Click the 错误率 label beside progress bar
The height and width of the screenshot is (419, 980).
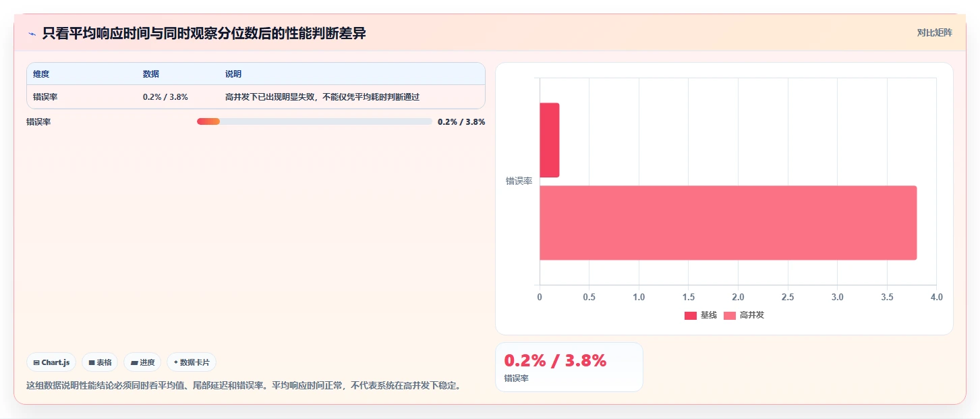tap(38, 121)
